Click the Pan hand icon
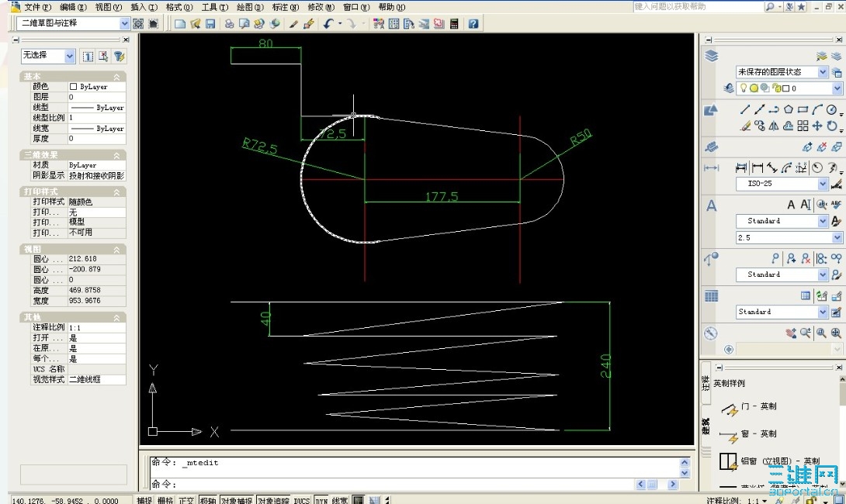Viewport: 846px width, 504px height. [x=790, y=333]
